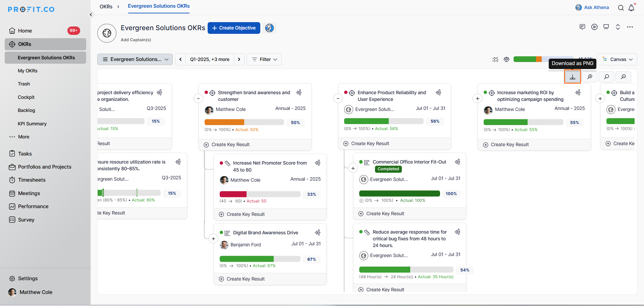Go to KPI Summary in sidebar
This screenshot has width=644, height=306.
(32, 124)
